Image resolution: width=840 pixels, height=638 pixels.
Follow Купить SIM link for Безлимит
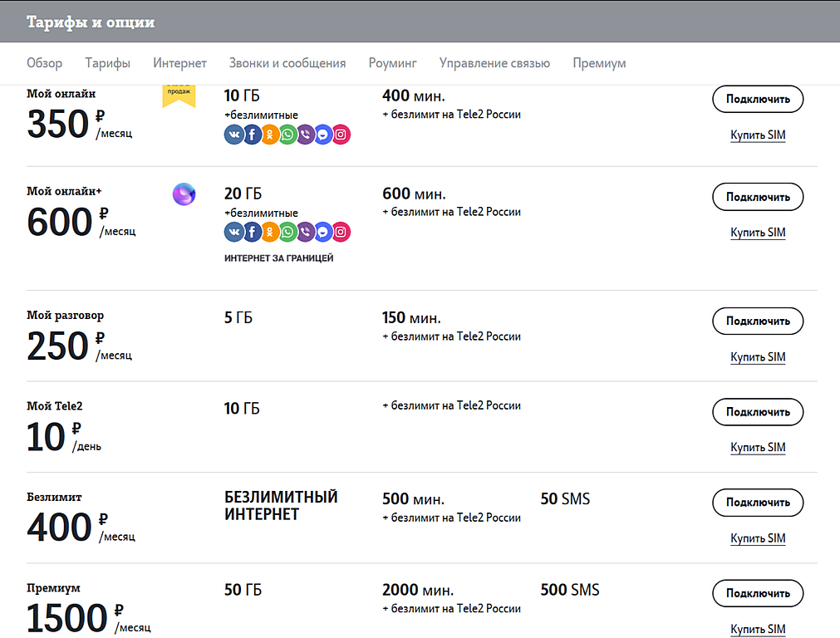click(x=758, y=538)
